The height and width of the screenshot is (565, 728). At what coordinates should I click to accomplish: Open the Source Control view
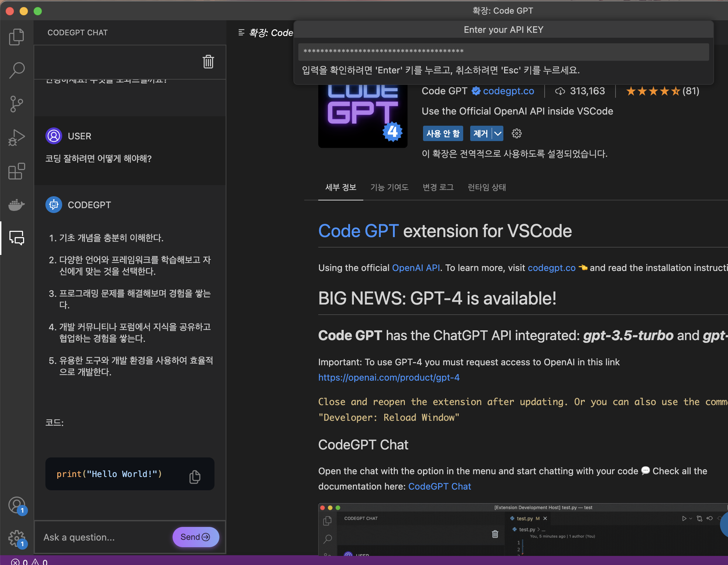pos(16,104)
